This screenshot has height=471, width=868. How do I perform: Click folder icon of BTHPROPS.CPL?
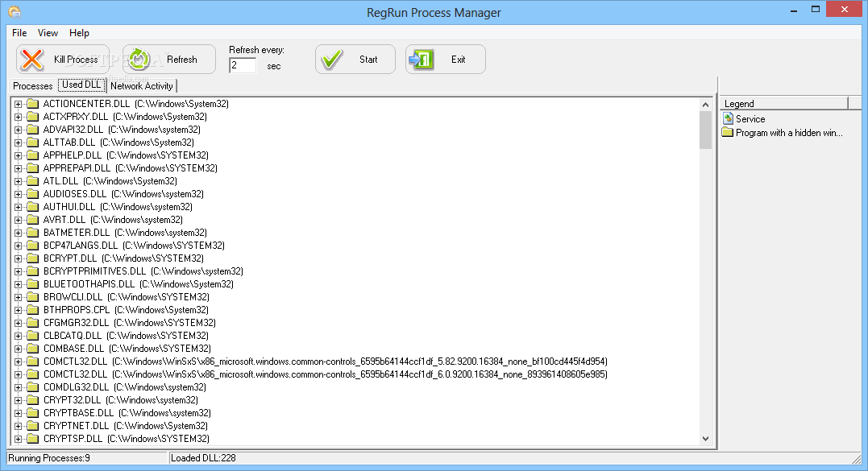33,310
